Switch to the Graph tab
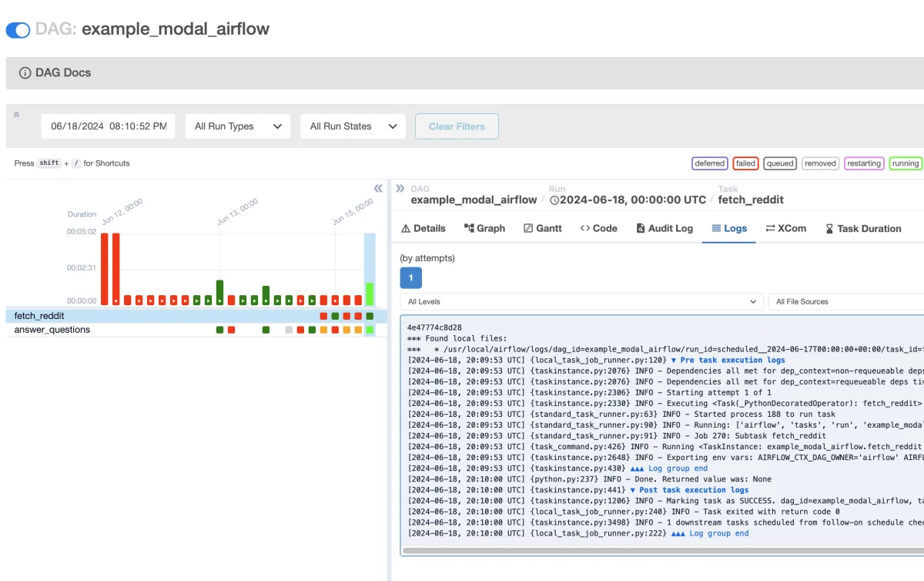Image resolution: width=924 pixels, height=581 pixels. [484, 228]
